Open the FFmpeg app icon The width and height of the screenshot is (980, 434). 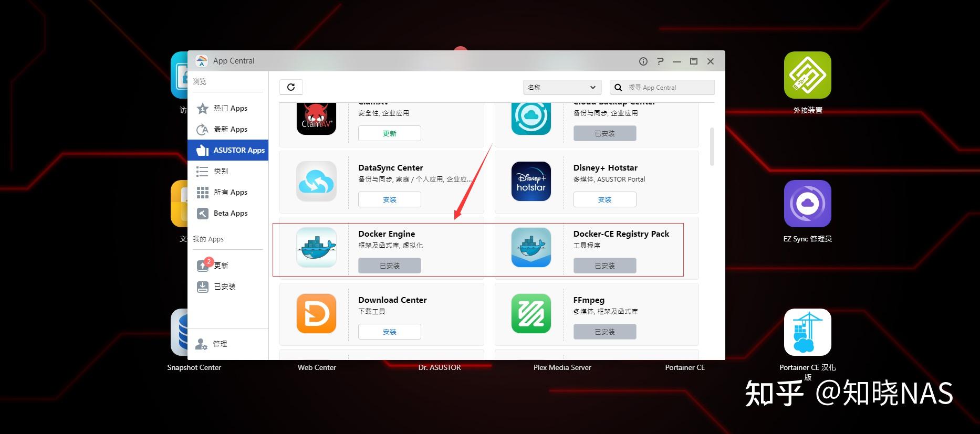coord(531,314)
